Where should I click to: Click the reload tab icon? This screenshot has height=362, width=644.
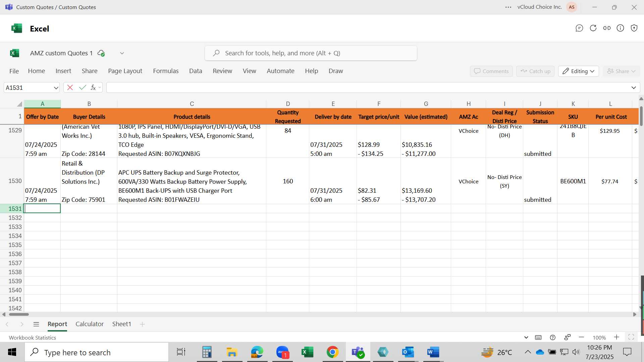pyautogui.click(x=593, y=28)
